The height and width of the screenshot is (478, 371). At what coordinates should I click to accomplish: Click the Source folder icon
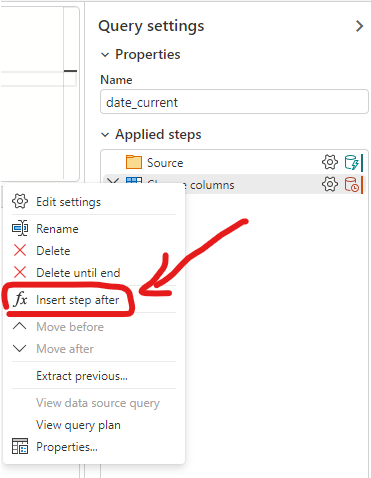(134, 162)
